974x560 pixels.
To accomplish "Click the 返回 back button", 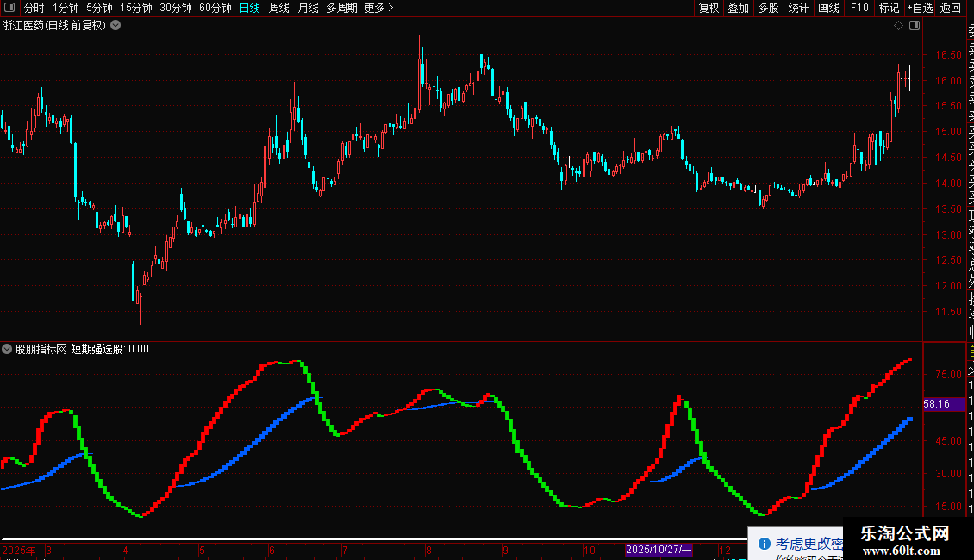I will pos(951,8).
